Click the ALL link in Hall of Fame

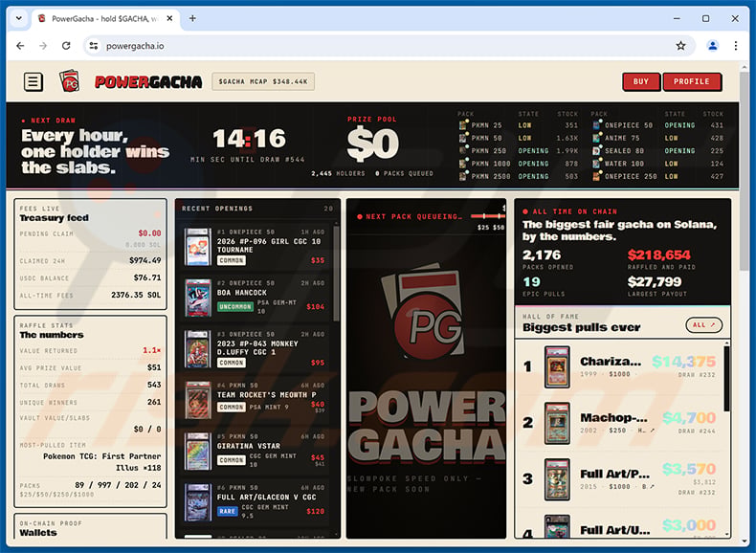point(704,325)
